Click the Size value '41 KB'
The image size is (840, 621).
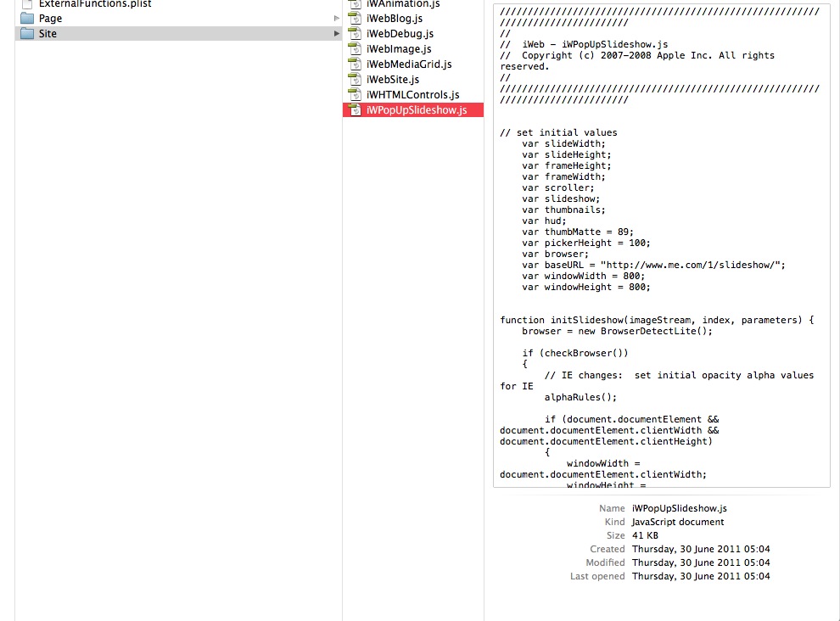click(x=645, y=535)
